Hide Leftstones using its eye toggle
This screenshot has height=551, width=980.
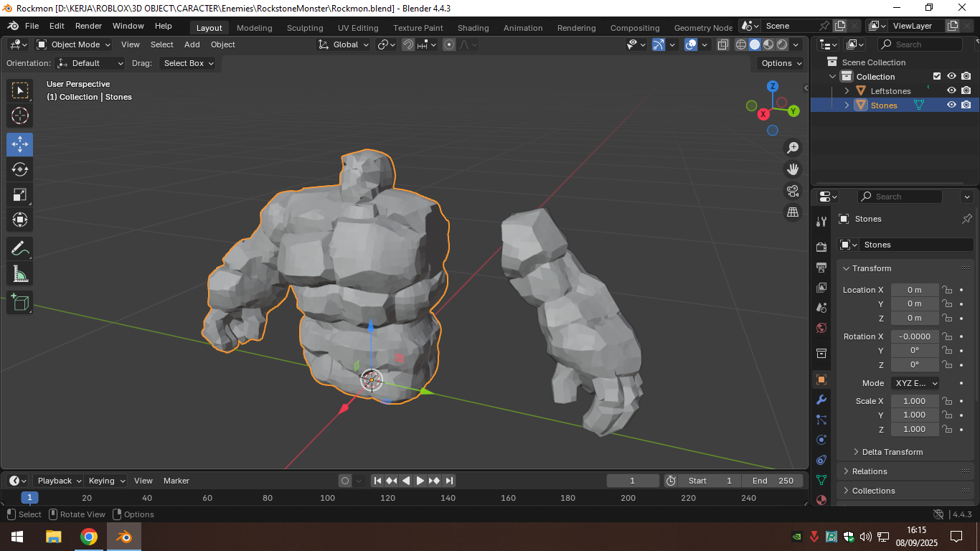tap(951, 90)
